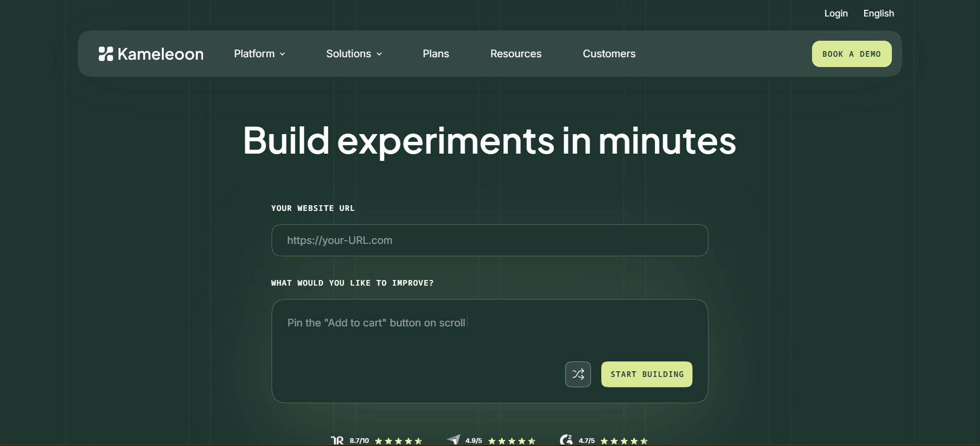This screenshot has width=980, height=446.
Task: Click the Kameleoon logo icon
Action: coord(106,54)
